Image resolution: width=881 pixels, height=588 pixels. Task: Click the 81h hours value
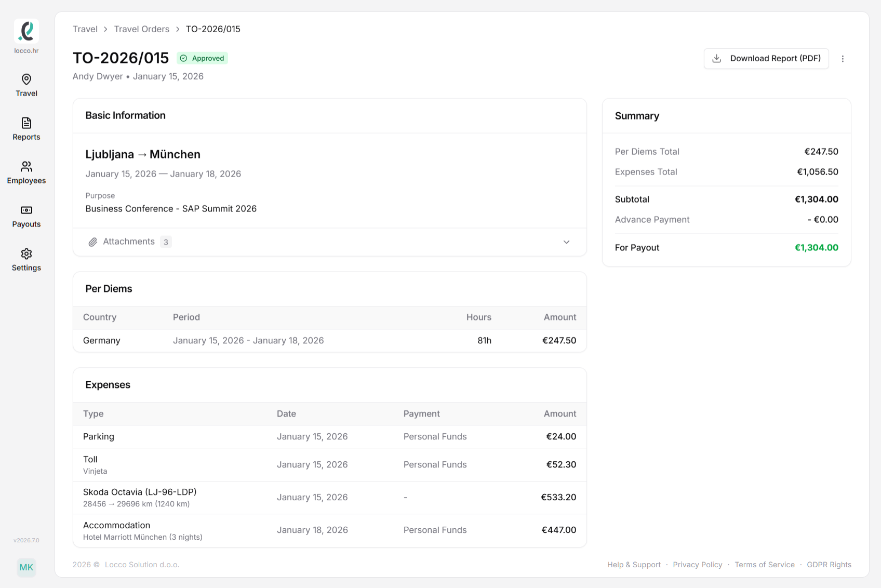pos(484,341)
